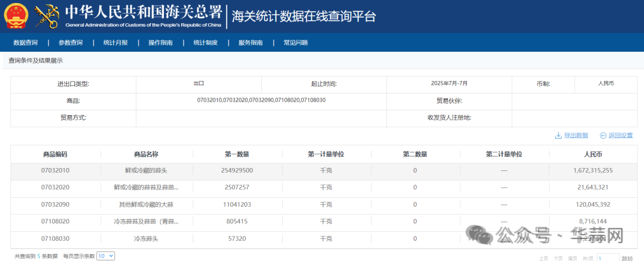Select product code 07108030 cell
This screenshot has width=644, height=261.
[x=55, y=238]
